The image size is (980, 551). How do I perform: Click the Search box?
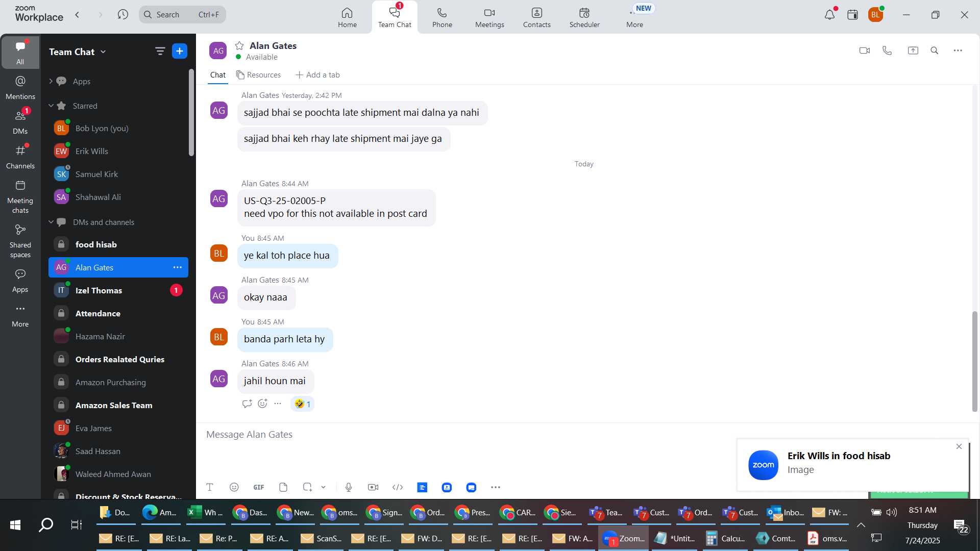click(x=182, y=15)
